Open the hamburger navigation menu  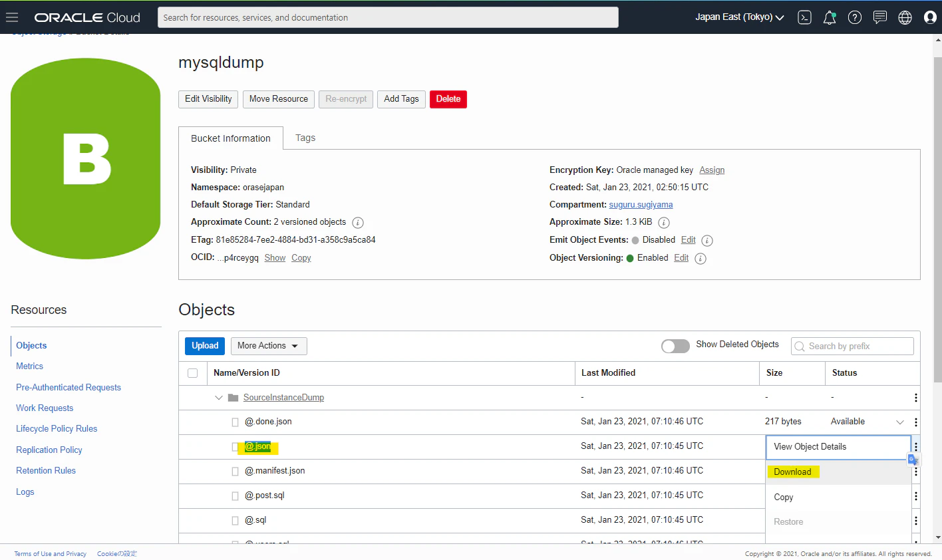12,17
